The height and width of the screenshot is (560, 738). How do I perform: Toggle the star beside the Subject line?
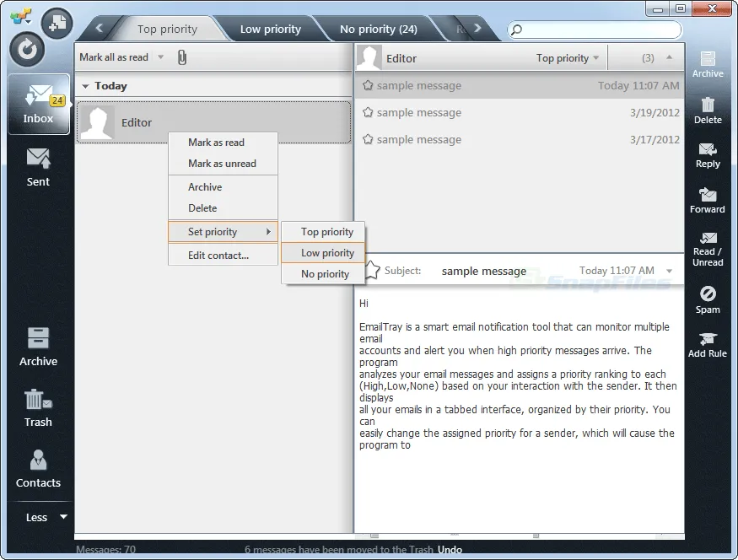click(x=372, y=270)
